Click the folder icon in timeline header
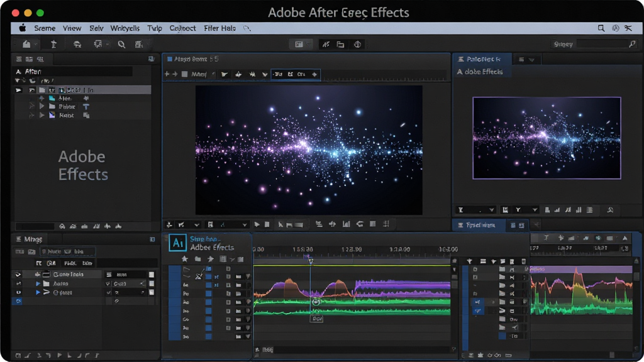 [x=198, y=259]
